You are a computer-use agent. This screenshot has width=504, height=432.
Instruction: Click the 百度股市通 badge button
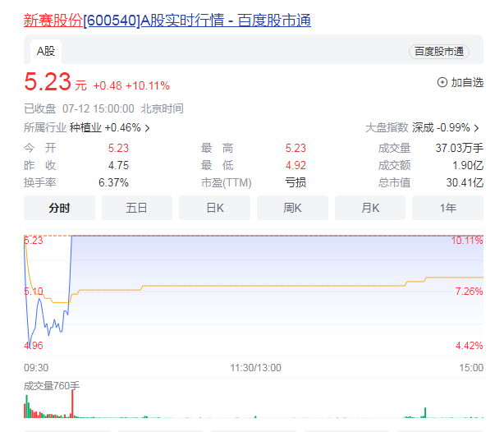(438, 51)
